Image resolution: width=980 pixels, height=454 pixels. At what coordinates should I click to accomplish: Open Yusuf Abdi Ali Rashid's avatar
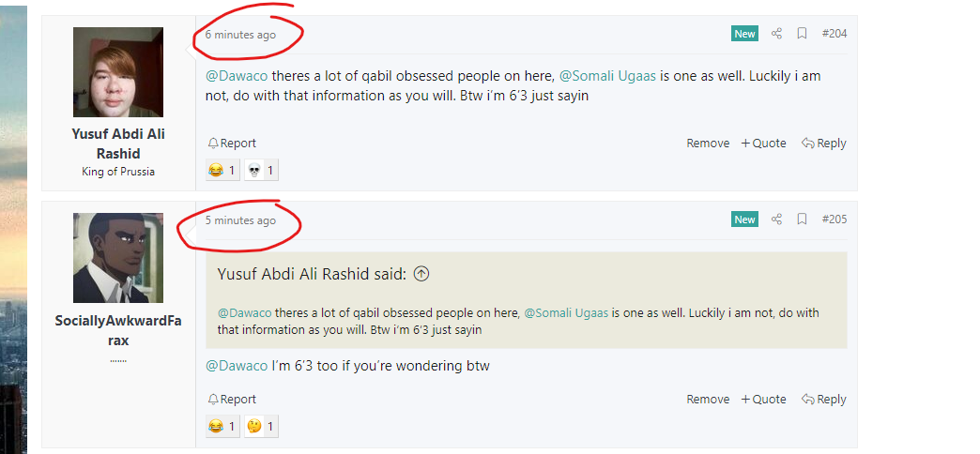[118, 72]
